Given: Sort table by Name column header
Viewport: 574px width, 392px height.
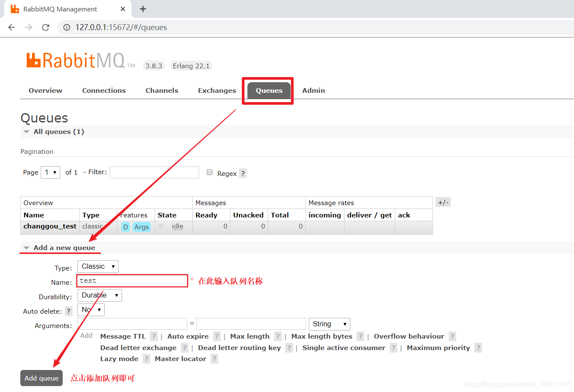Looking at the screenshot, I should coord(34,215).
